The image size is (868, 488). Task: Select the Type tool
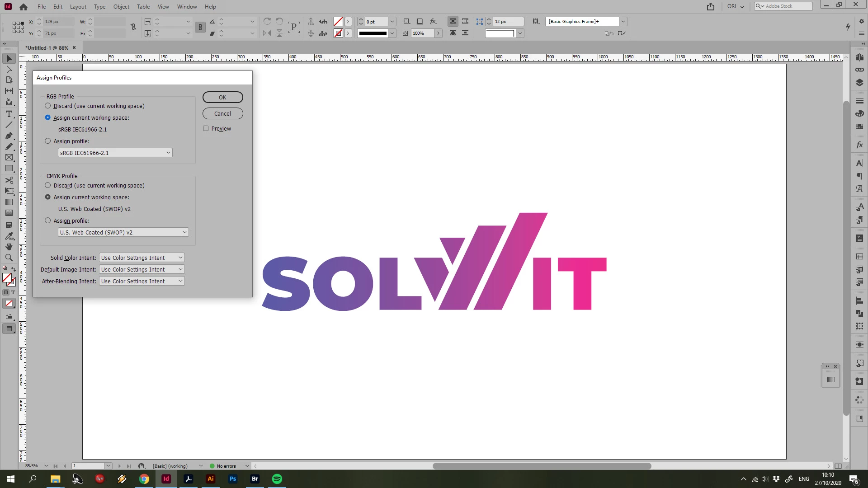pyautogui.click(x=9, y=113)
